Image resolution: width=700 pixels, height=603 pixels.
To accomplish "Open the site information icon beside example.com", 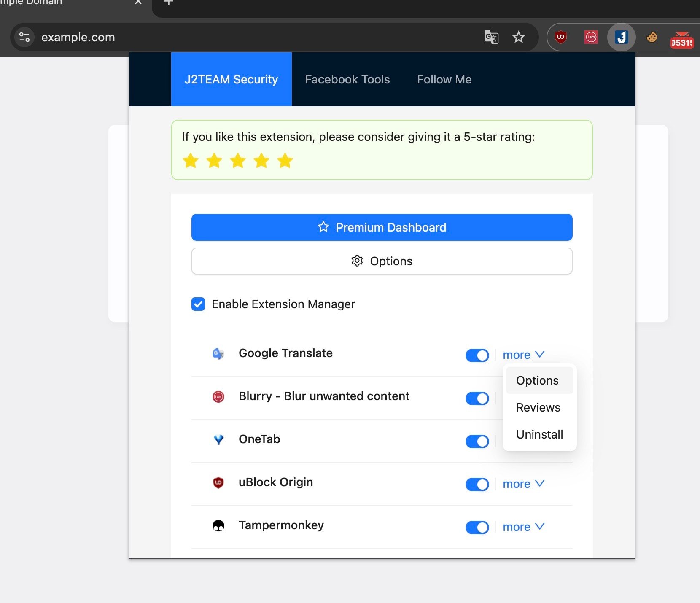I will tap(24, 37).
